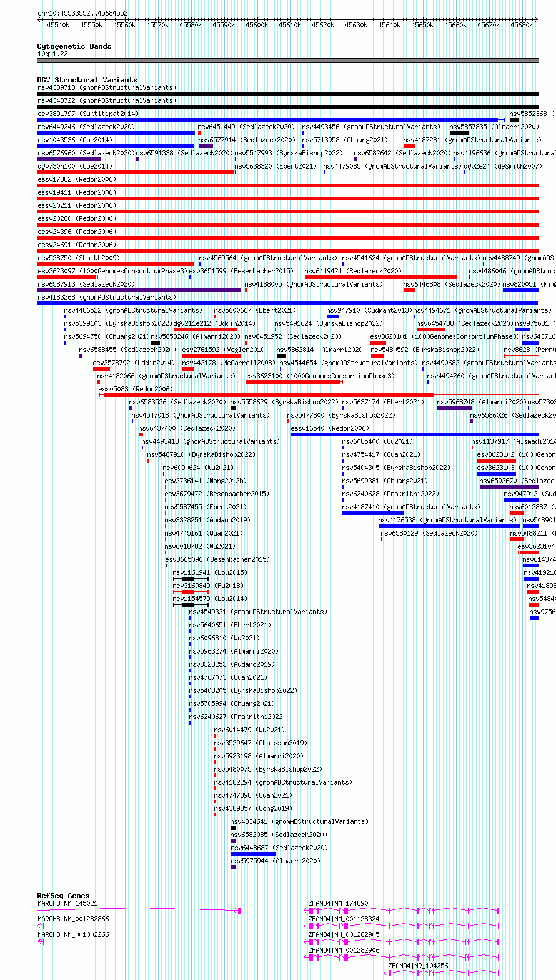
Task: Click the nsv947910 (Sudmant2013) label
Action: (x=369, y=310)
